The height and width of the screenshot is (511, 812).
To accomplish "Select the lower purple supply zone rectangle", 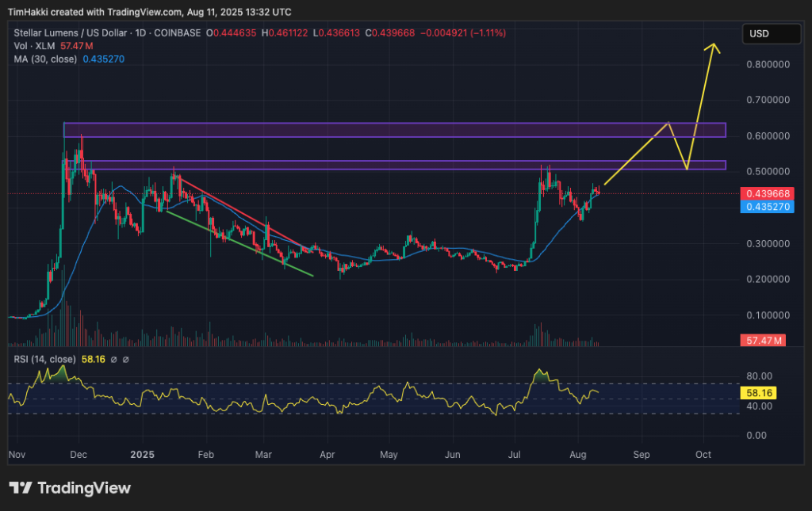I will (x=396, y=165).
